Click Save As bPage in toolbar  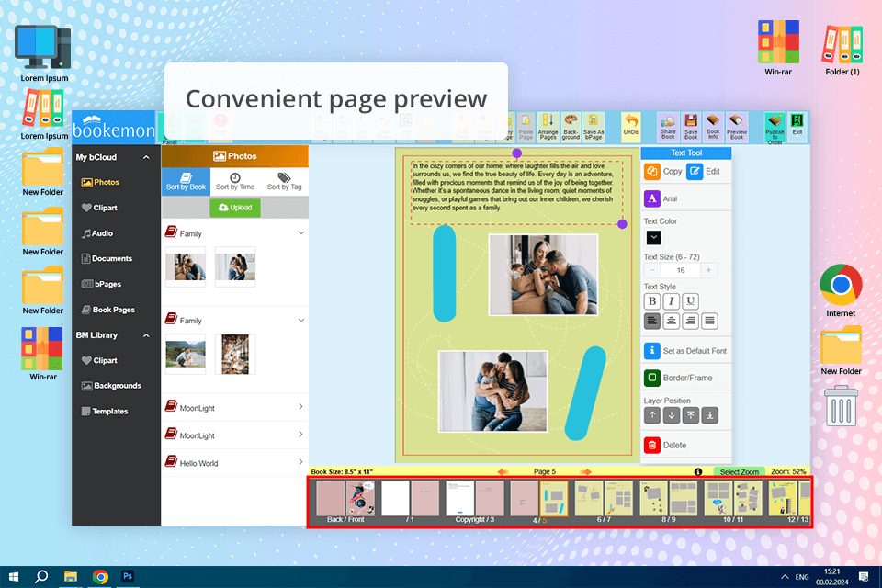[594, 127]
